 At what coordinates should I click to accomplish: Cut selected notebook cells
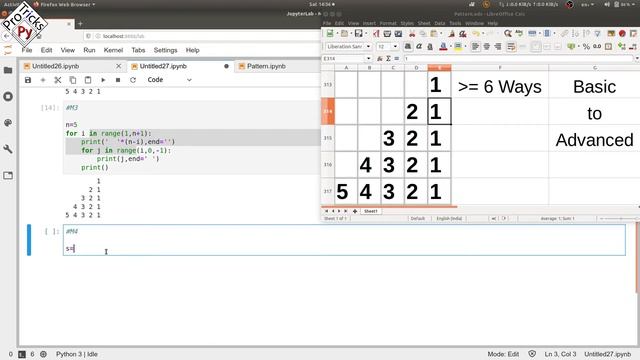coord(58,80)
